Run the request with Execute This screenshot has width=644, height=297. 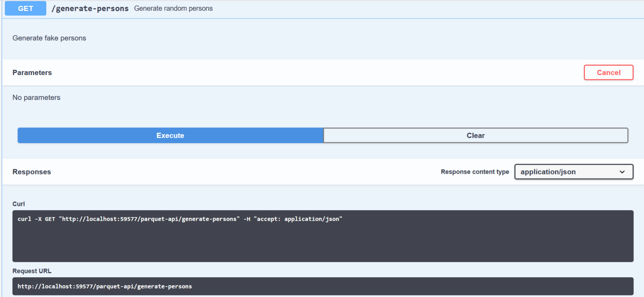click(170, 135)
